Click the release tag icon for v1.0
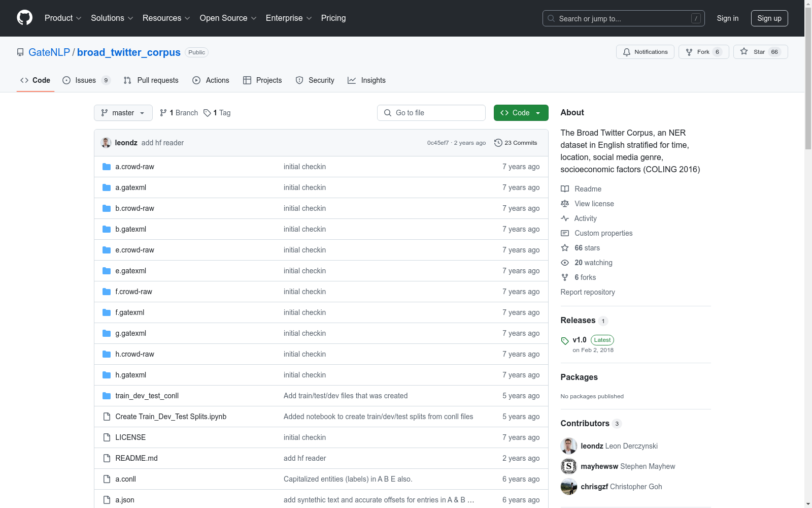Screen dimensions: 812x508 (x=565, y=341)
